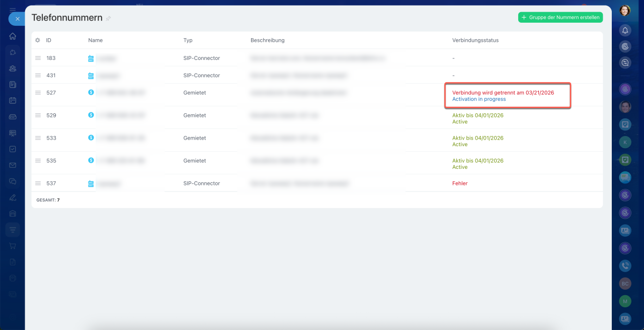Click 'Activation in progress' status text
644x330 pixels.
tap(479, 99)
